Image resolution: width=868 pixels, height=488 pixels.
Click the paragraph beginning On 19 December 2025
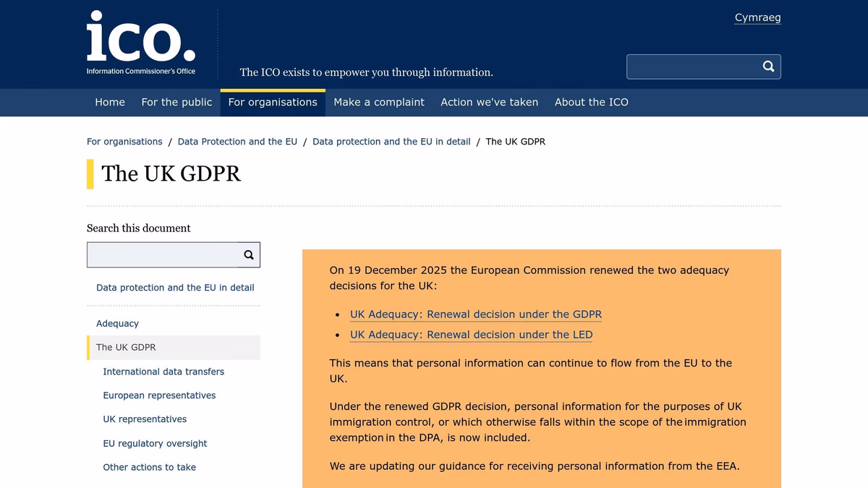click(529, 278)
